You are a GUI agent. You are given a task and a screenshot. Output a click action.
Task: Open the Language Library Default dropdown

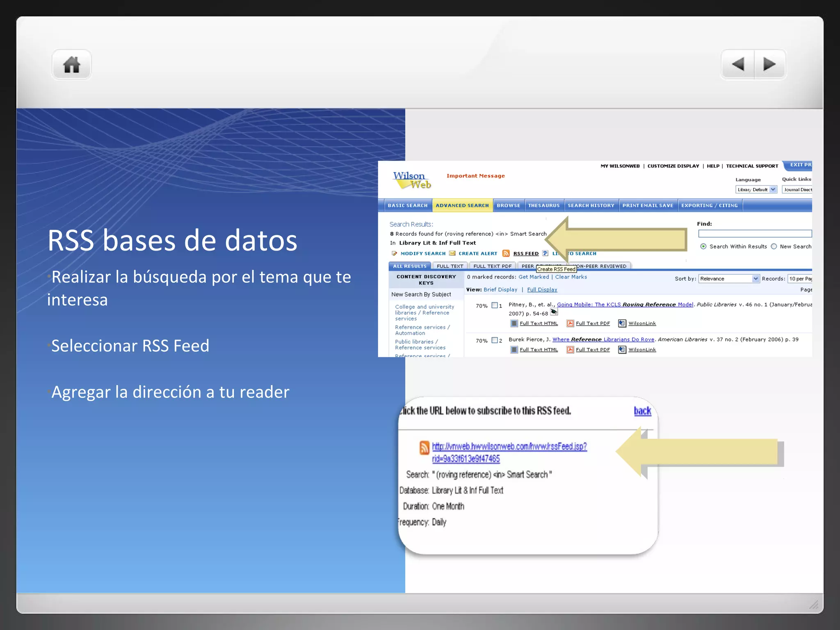pyautogui.click(x=756, y=189)
